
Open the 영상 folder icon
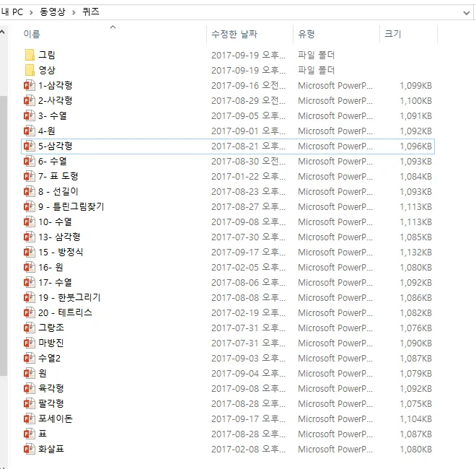(30, 70)
